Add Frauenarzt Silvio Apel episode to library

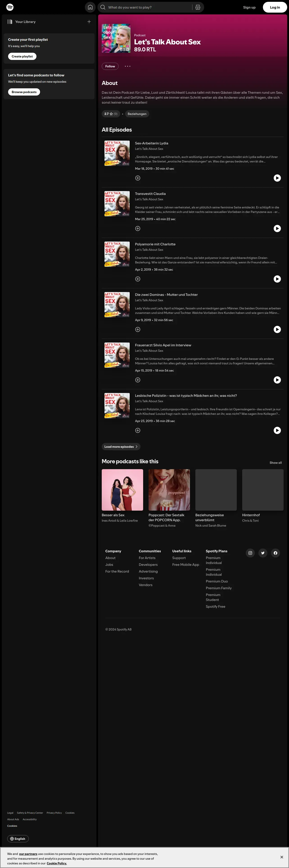point(138,380)
